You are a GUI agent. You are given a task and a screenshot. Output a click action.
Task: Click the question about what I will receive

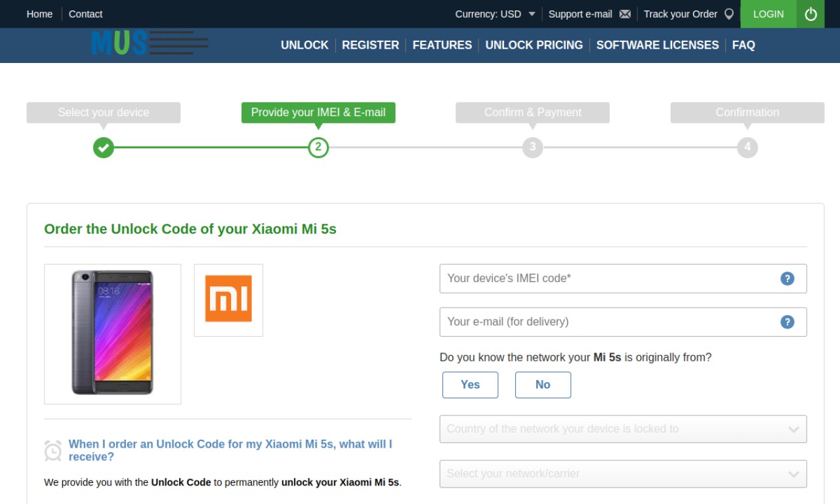click(230, 450)
